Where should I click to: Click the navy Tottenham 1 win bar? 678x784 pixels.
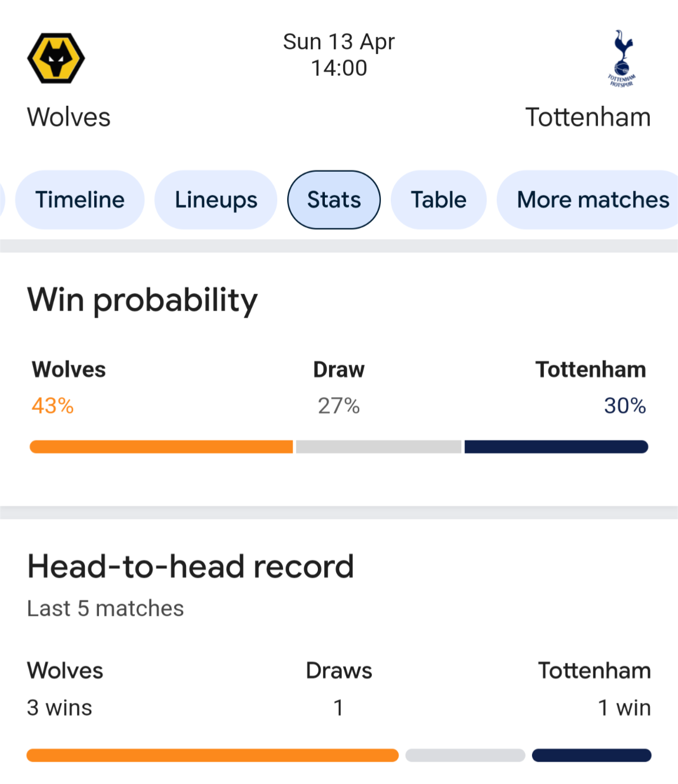[591, 755]
